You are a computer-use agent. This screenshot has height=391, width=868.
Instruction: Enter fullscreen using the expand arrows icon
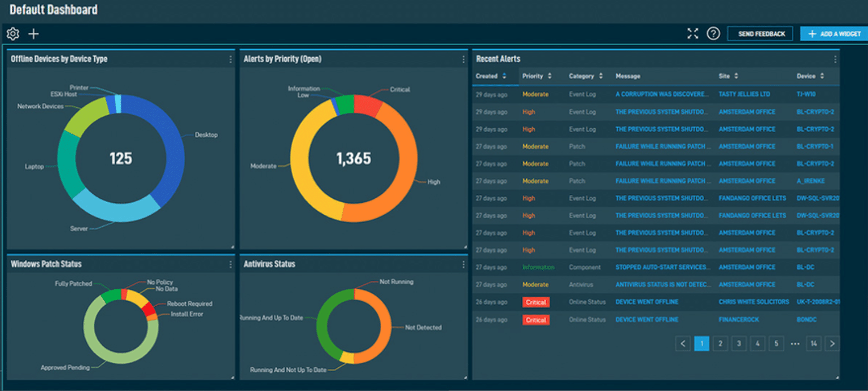pyautogui.click(x=693, y=33)
